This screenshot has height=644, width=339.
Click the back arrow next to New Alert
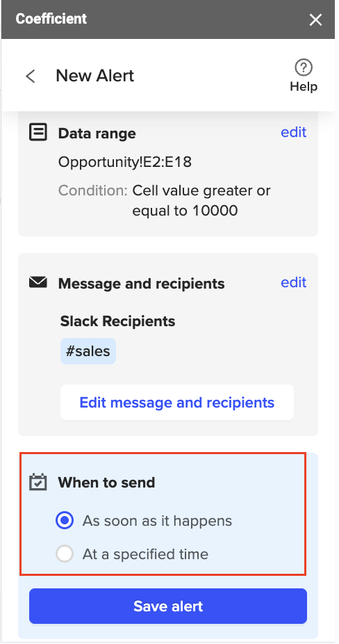pyautogui.click(x=31, y=76)
